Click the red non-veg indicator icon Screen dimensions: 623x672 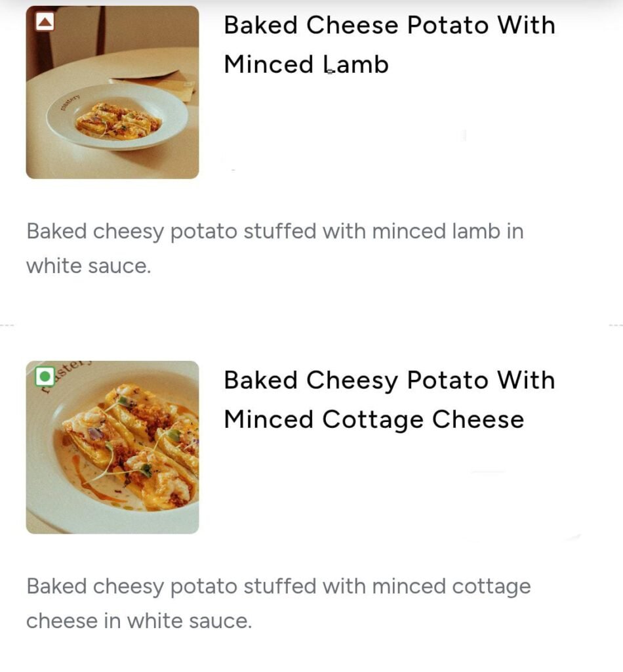pyautogui.click(x=45, y=23)
